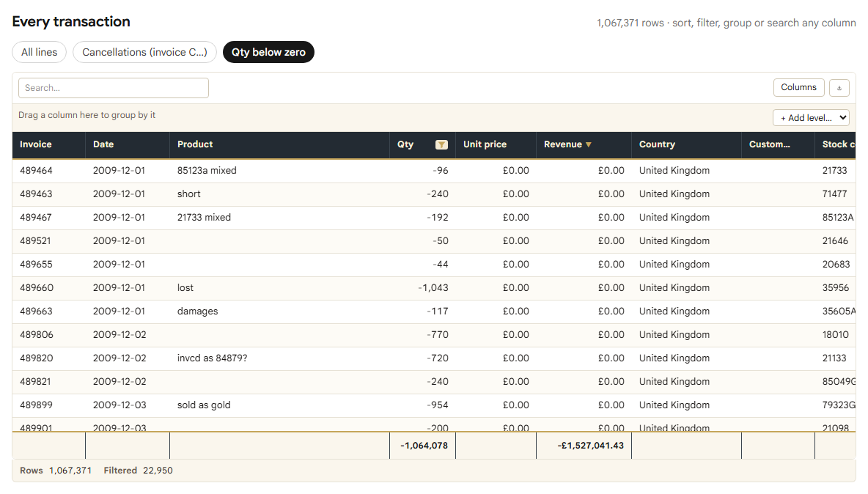Viewport: 868px width, 494px height.
Task: Click the Revenue sort descending arrow
Action: [x=589, y=145]
